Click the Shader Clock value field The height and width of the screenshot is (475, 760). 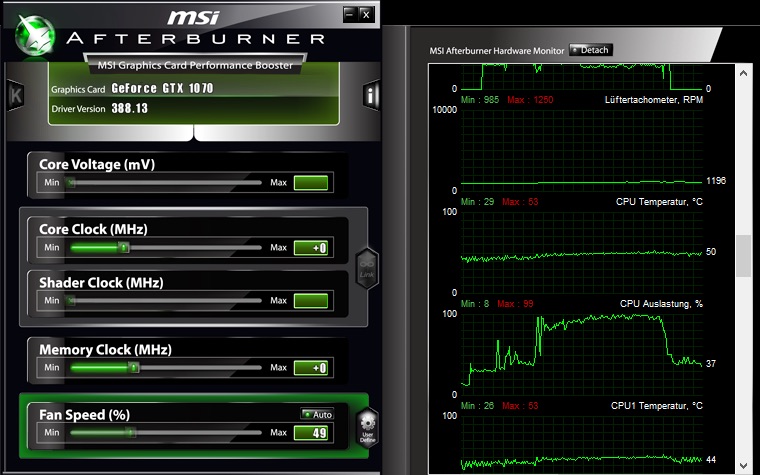click(311, 301)
